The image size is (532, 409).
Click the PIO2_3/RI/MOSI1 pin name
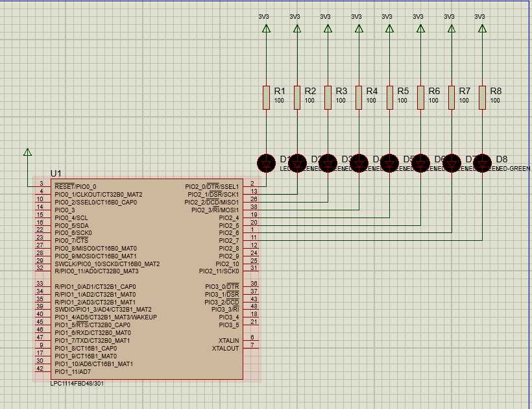pos(215,210)
